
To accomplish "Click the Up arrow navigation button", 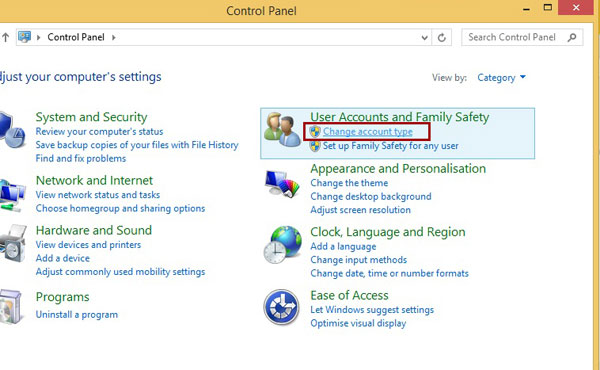I will 5,37.
